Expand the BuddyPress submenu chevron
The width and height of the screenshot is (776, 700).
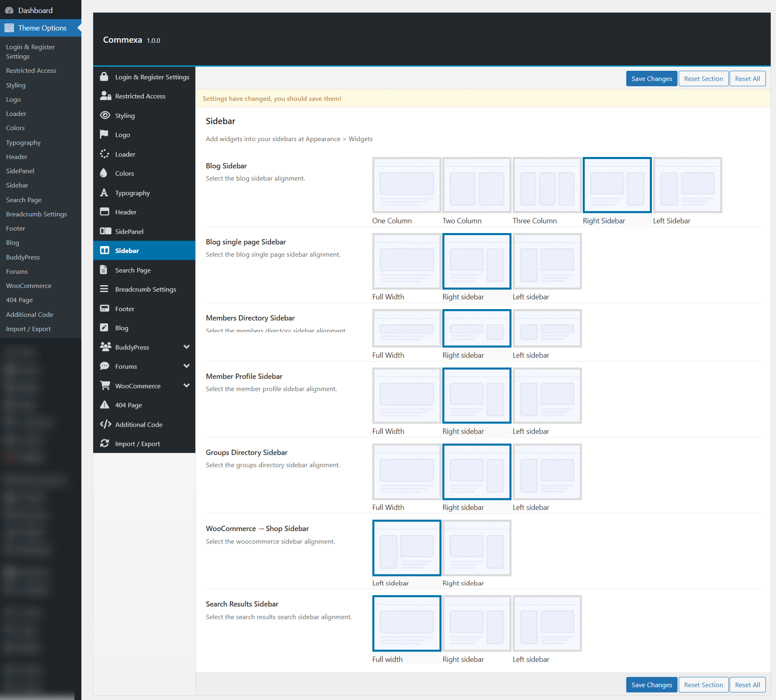point(186,347)
